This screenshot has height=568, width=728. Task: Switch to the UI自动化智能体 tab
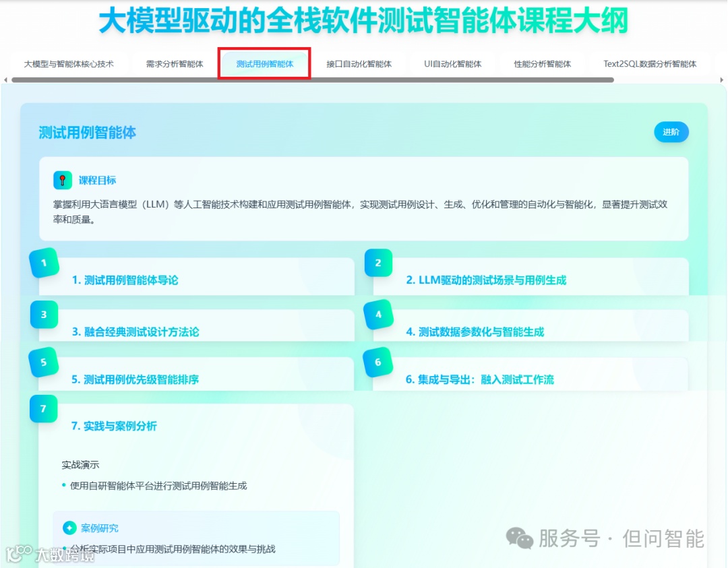point(453,65)
